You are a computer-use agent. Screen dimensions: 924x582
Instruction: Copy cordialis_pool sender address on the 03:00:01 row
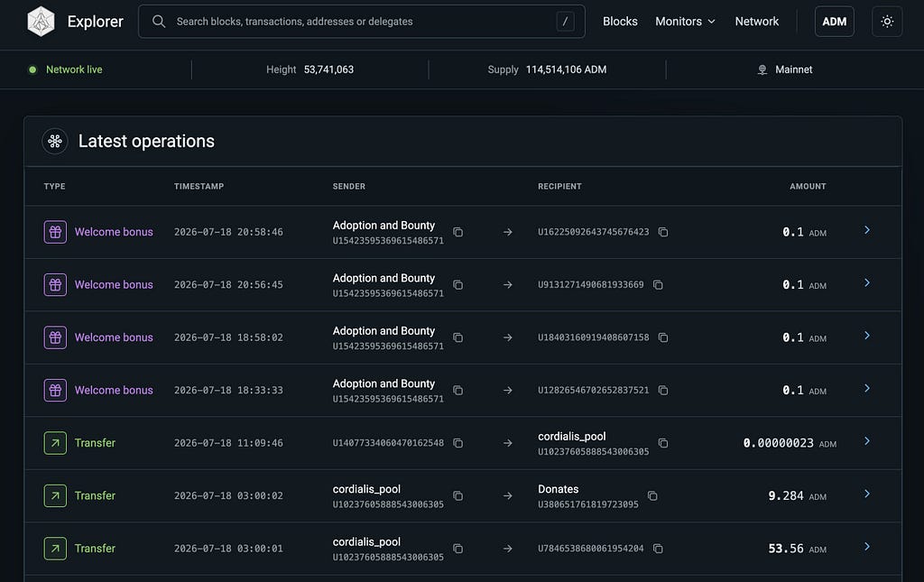tap(457, 549)
